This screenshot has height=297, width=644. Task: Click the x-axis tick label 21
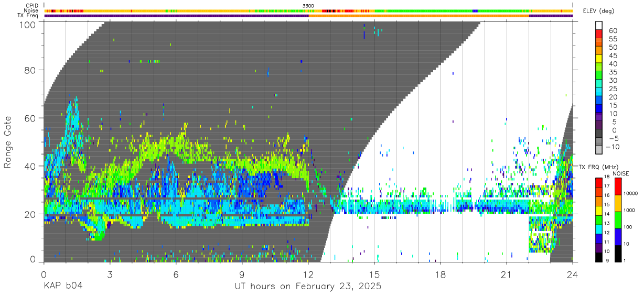click(x=507, y=274)
